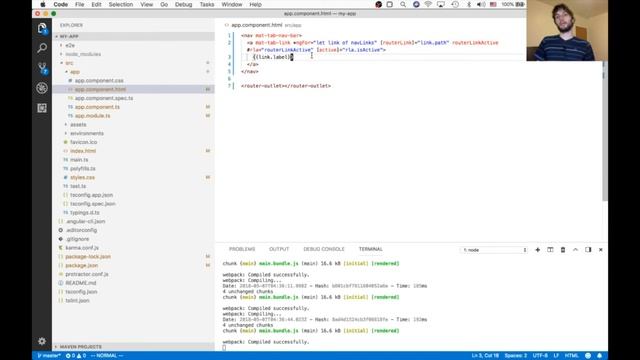The width and height of the screenshot is (640, 360).
Task: Open app.component.spec.ts file
Action: (x=104, y=98)
